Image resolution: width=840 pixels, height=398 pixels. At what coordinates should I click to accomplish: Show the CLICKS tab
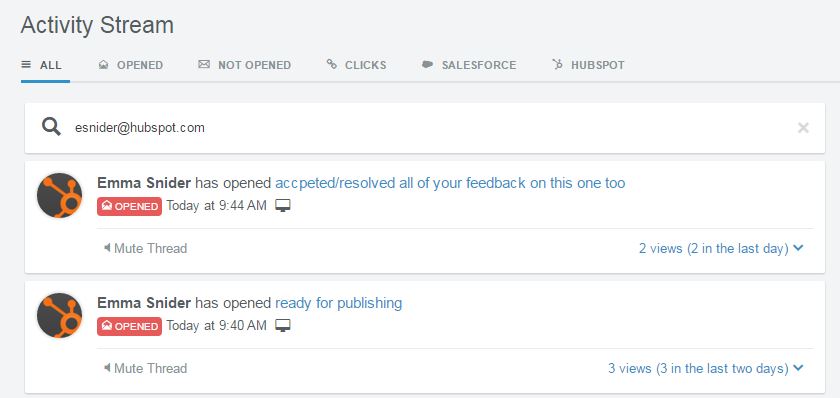356,65
